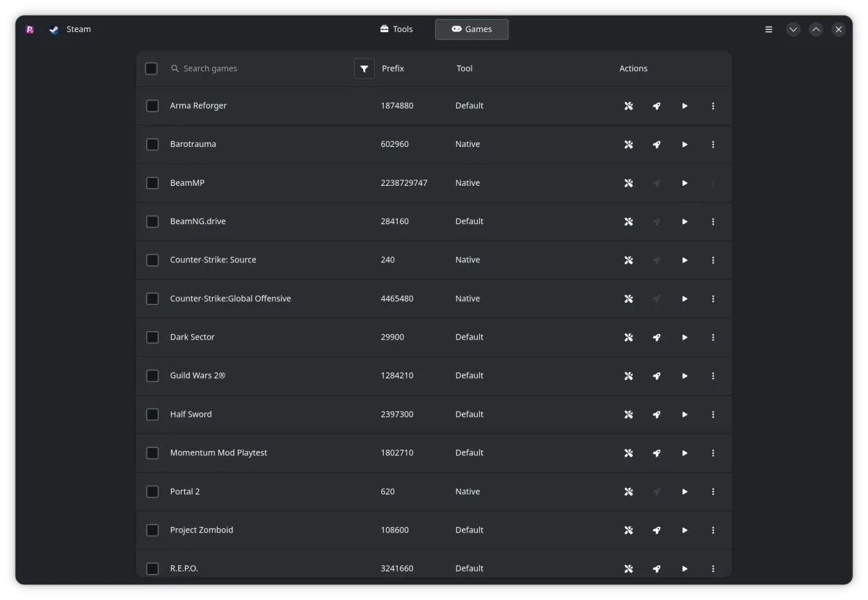Image resolution: width=868 pixels, height=600 pixels.
Task: Open three-dot menu for Barotrauma
Action: click(x=713, y=145)
